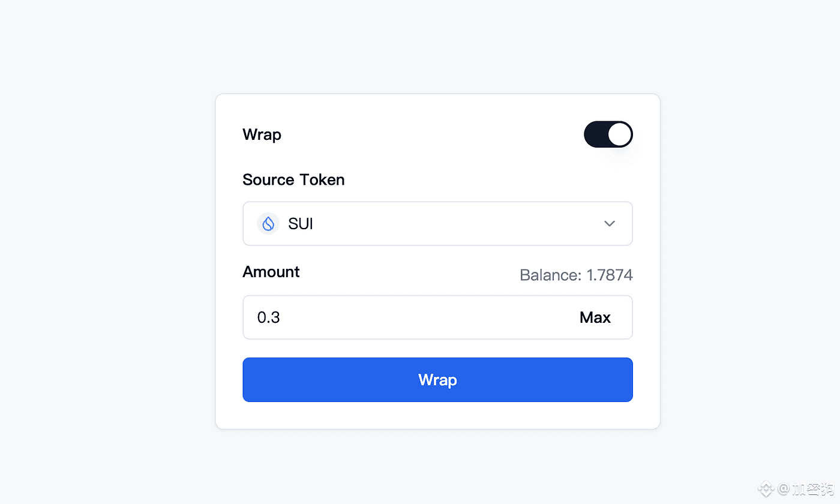Toggle the Wrap switch off
This screenshot has height=504, width=840.
[608, 134]
